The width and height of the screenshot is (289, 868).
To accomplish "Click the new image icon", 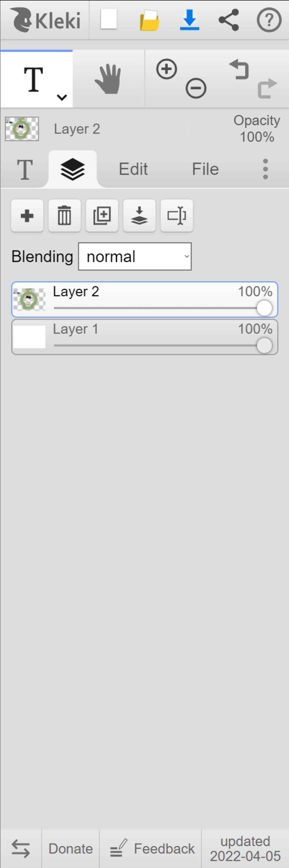I will pos(109,19).
